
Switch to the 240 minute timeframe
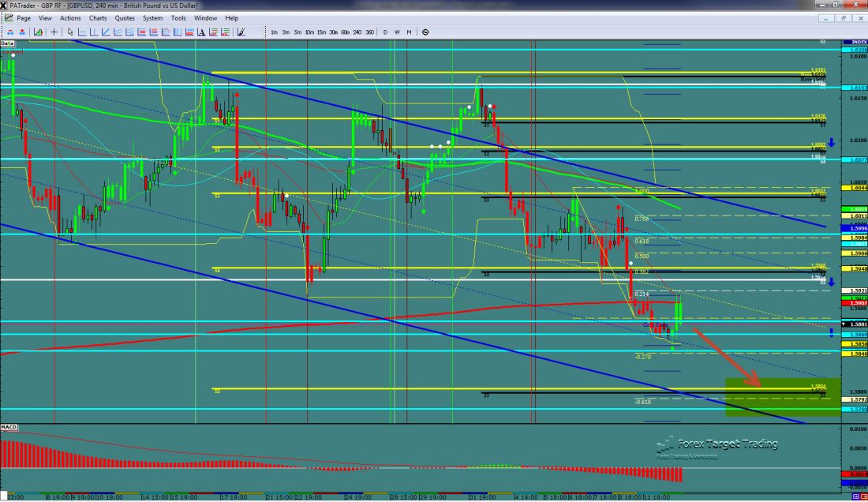tap(357, 32)
